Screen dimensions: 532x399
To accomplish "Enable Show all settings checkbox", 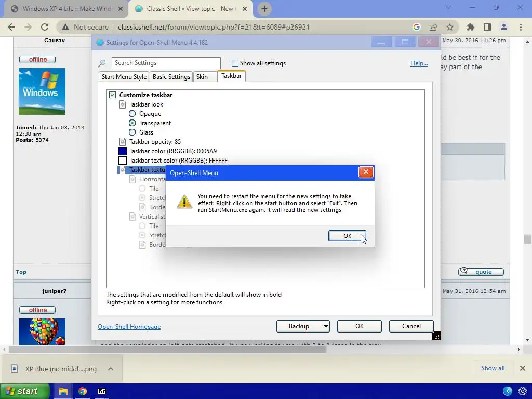I will tap(235, 63).
